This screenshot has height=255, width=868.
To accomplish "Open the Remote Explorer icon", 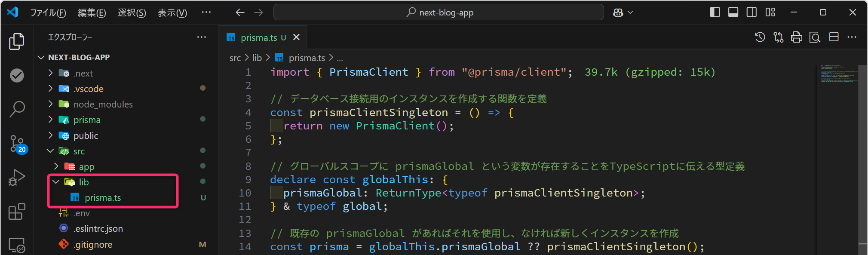I will point(17,245).
